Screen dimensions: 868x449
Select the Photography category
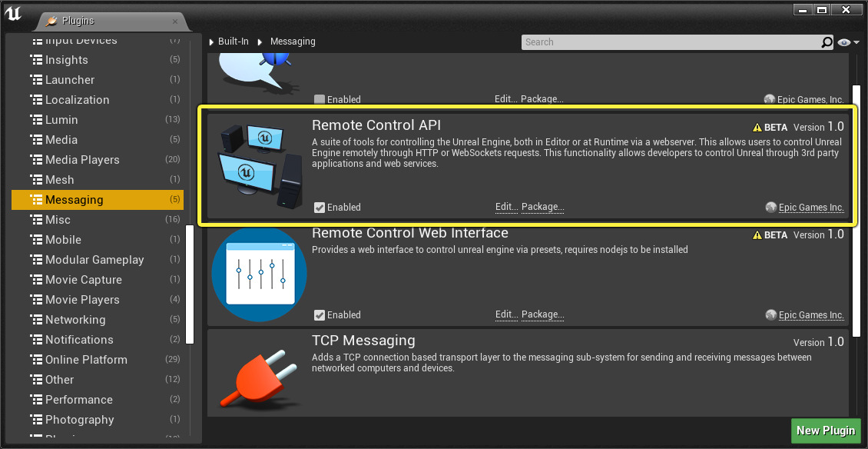[98, 419]
